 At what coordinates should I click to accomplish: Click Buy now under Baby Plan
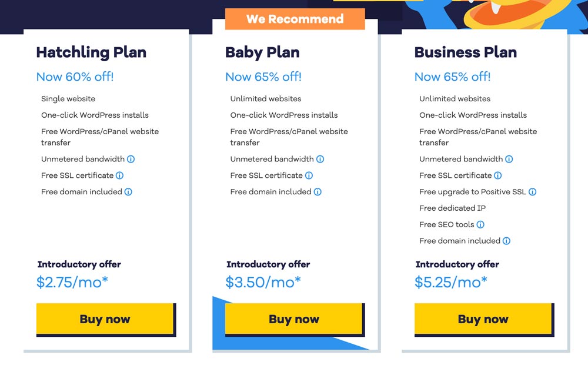click(294, 319)
